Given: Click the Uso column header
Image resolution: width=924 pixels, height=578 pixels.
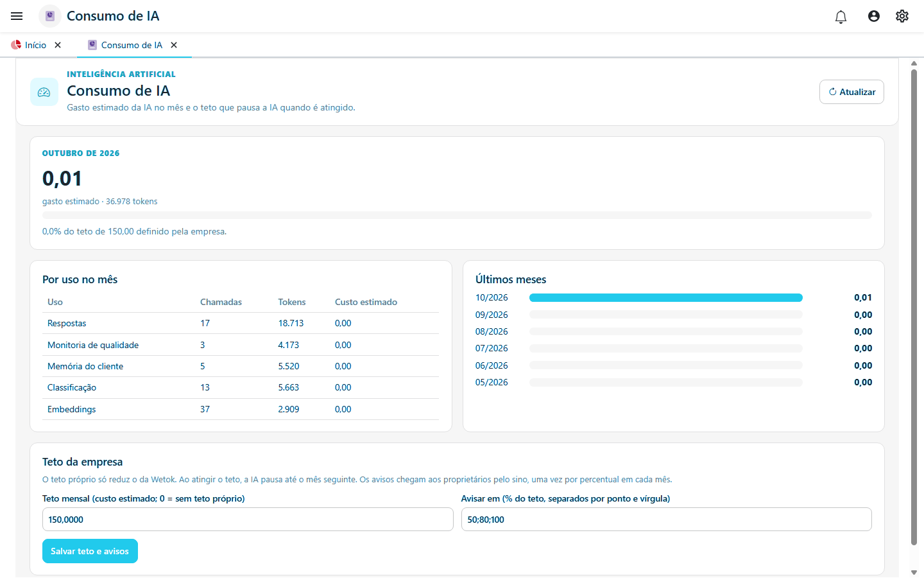Looking at the screenshot, I should coord(55,302).
